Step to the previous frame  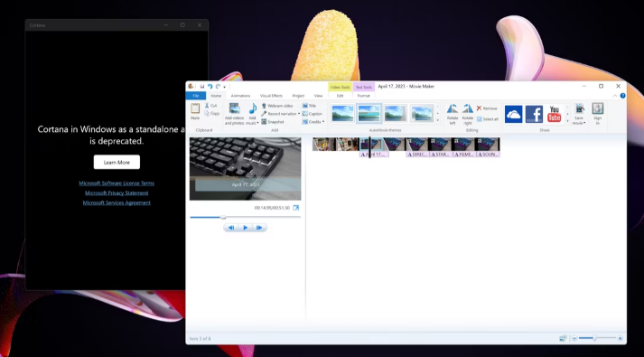coord(231,228)
